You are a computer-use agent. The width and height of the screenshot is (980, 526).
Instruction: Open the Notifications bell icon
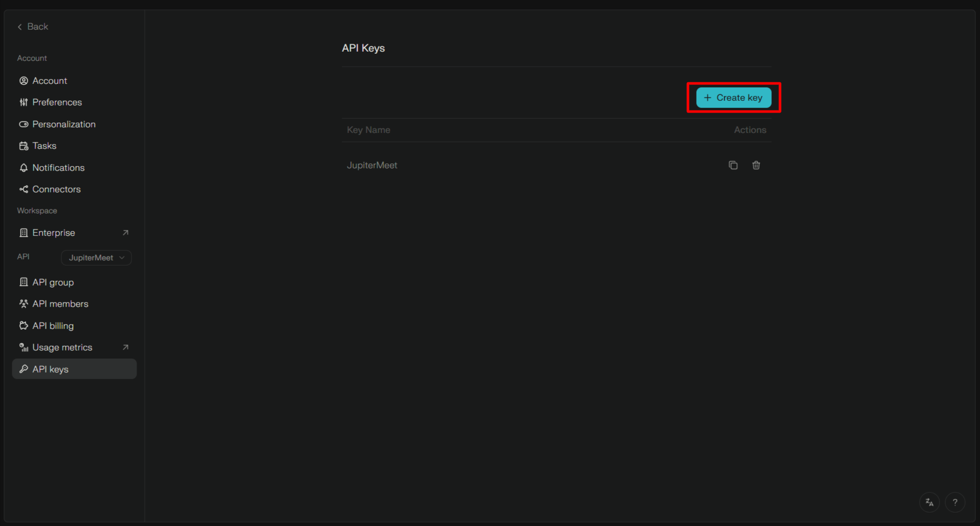pos(24,167)
